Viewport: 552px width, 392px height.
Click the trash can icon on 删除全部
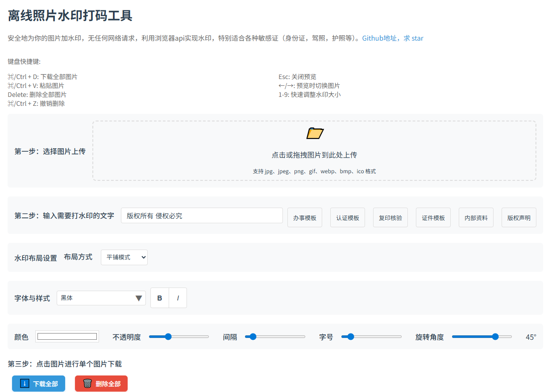87,384
